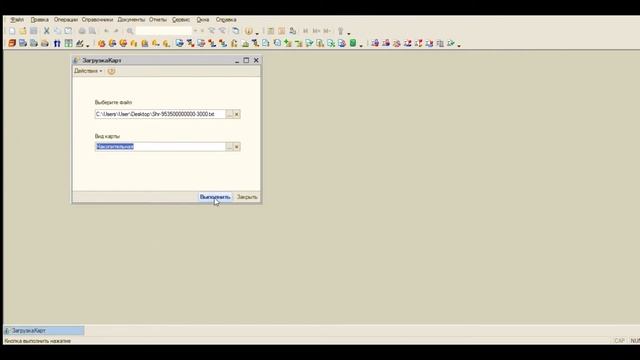
Task: Click the help icon next to Действия
Action: tap(111, 71)
